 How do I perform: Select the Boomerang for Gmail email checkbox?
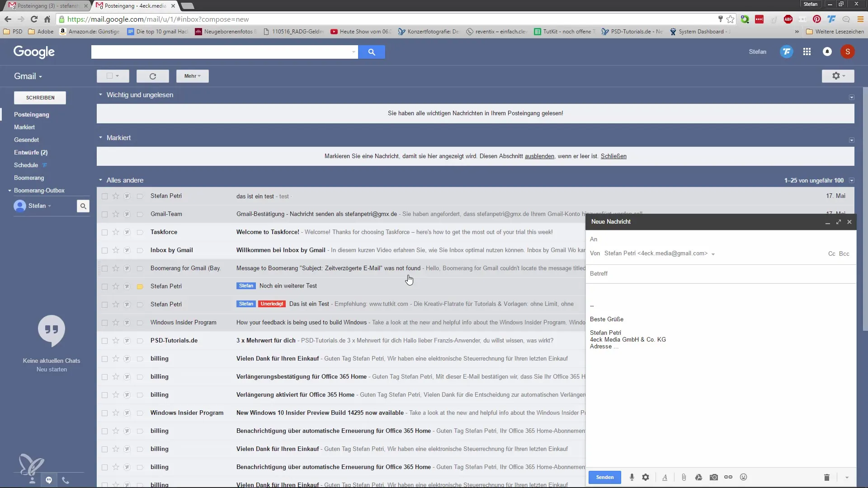[x=104, y=268]
